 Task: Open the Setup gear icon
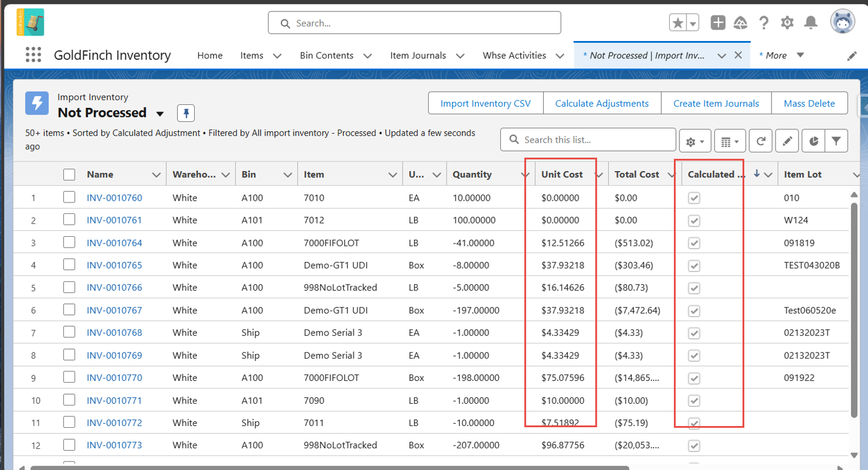point(787,23)
